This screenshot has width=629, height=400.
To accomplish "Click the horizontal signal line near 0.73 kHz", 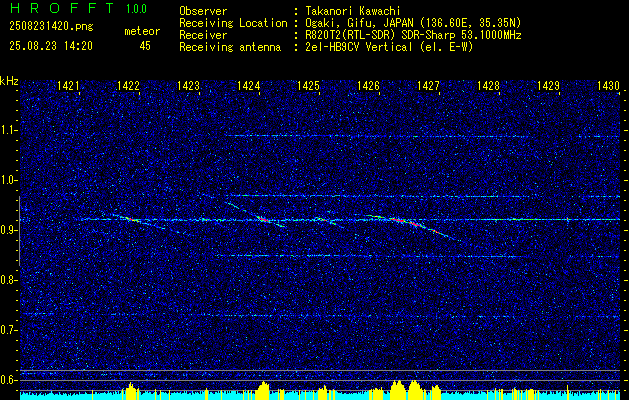I will (321, 316).
